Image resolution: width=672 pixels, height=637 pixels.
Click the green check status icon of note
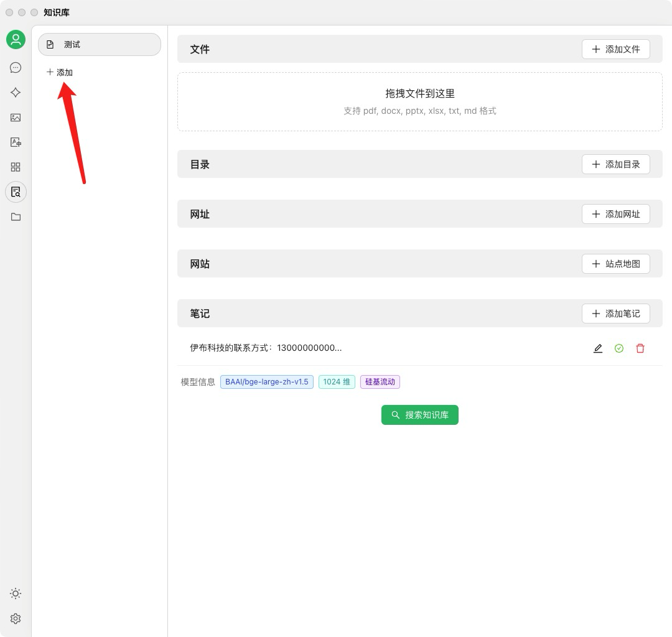(619, 348)
